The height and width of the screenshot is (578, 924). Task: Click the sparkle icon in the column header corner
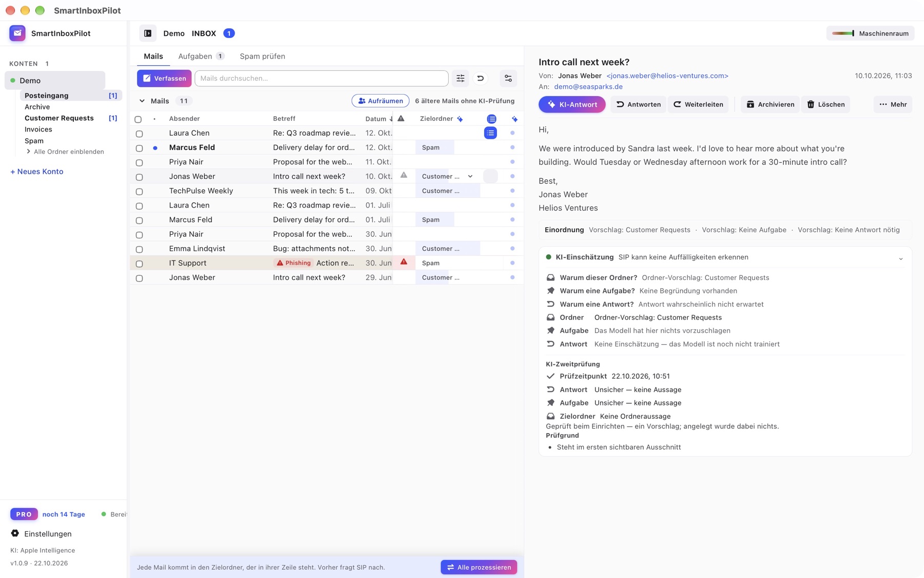514,119
